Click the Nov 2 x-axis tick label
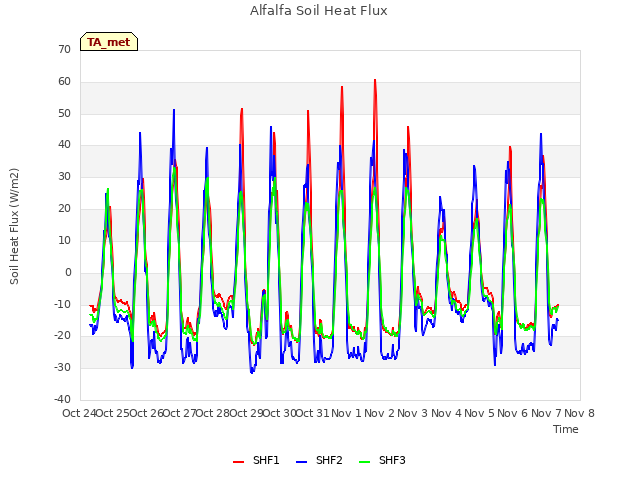 click(380, 413)
